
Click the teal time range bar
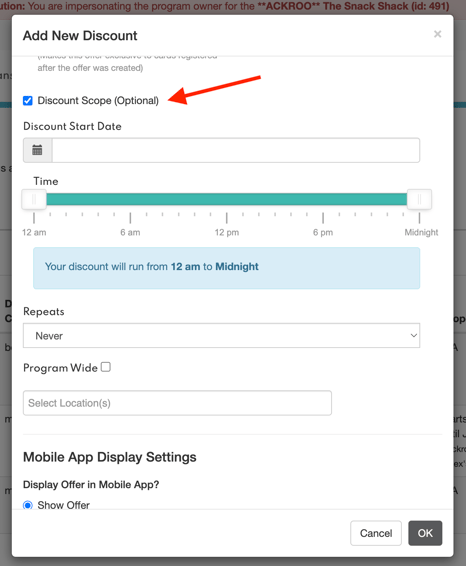point(227,199)
